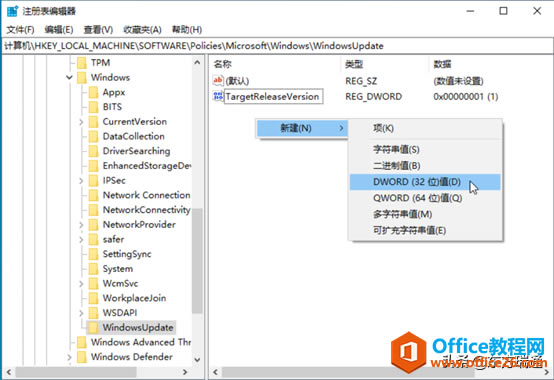Click the EnhancedStorageDevices folder icon
Viewport: 554px width, 380px height.
point(93,166)
